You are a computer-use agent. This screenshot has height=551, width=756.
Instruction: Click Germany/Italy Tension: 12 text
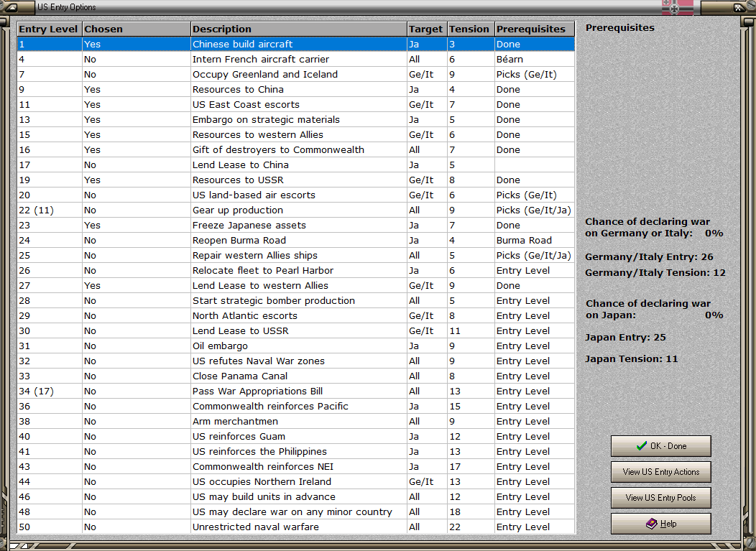(x=655, y=273)
